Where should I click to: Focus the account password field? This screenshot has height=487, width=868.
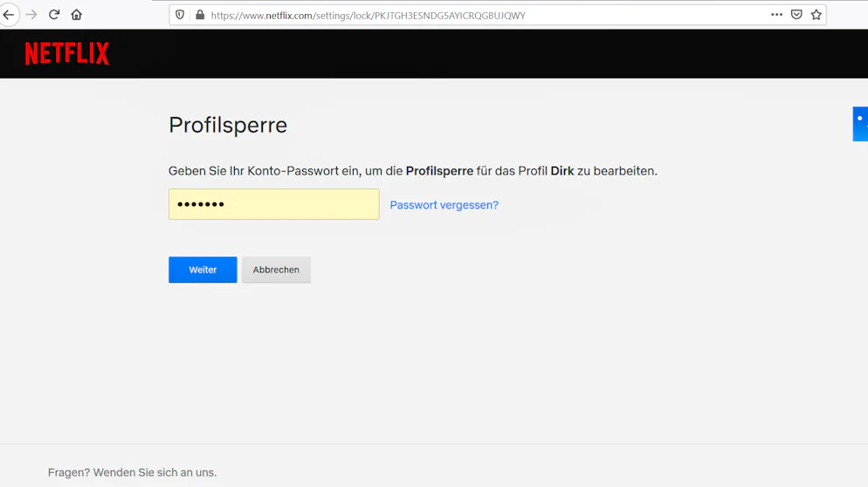274,204
